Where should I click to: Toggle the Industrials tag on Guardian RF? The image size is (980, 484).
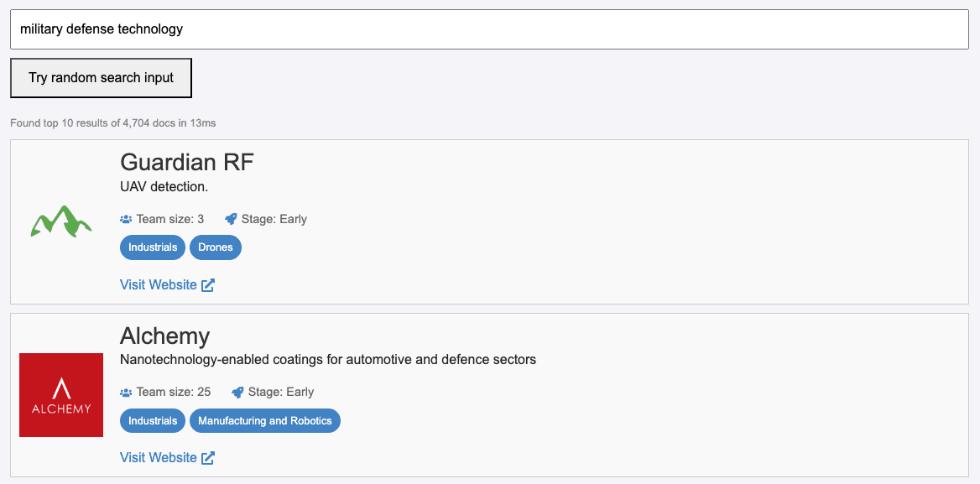pyautogui.click(x=152, y=247)
